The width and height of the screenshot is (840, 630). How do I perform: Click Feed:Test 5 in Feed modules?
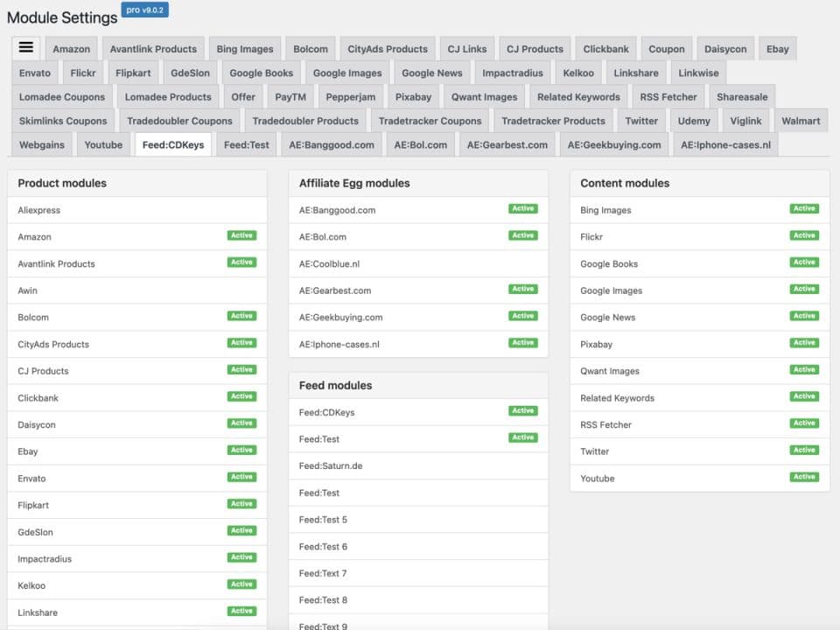coord(418,519)
